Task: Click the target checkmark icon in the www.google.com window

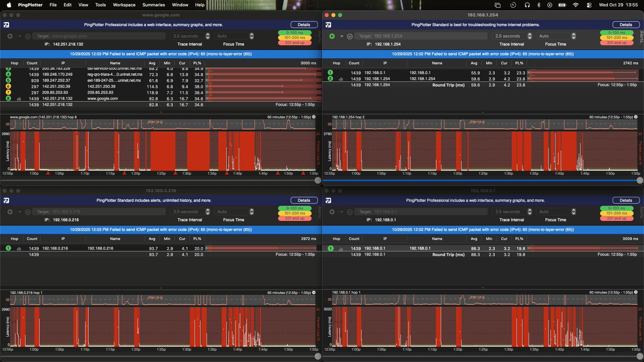Action: pyautogui.click(x=28, y=36)
